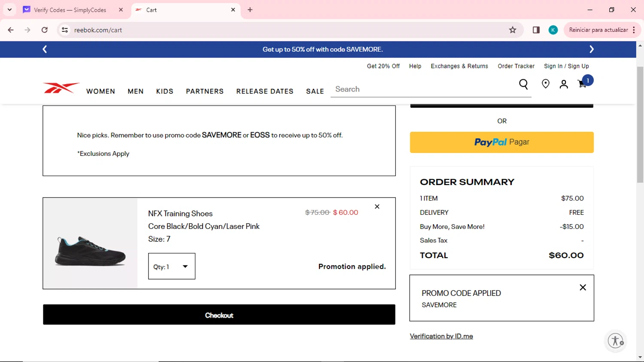Viewport: 644px width, 362px height.
Task: Open the KIDS menu
Action: [x=165, y=91]
